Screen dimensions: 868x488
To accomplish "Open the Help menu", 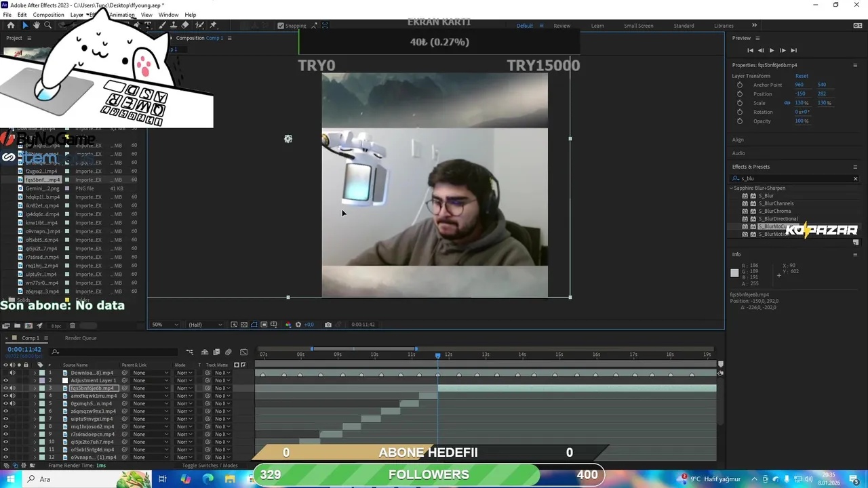I will click(191, 15).
